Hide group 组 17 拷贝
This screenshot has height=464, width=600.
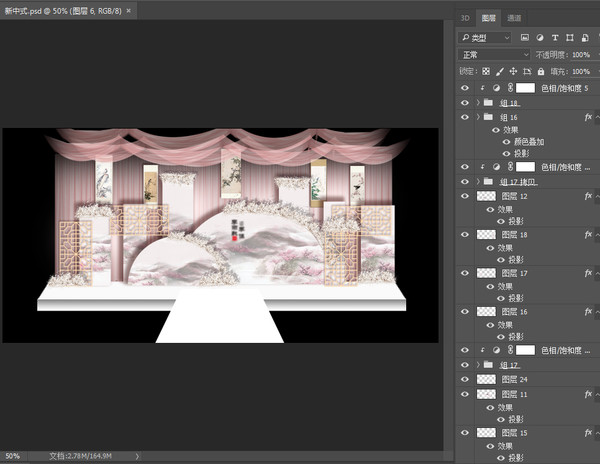465,181
